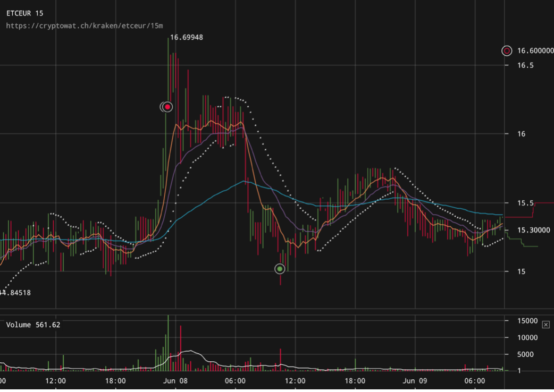
Task: Click the Volume 561.62 label
Action: (33, 325)
